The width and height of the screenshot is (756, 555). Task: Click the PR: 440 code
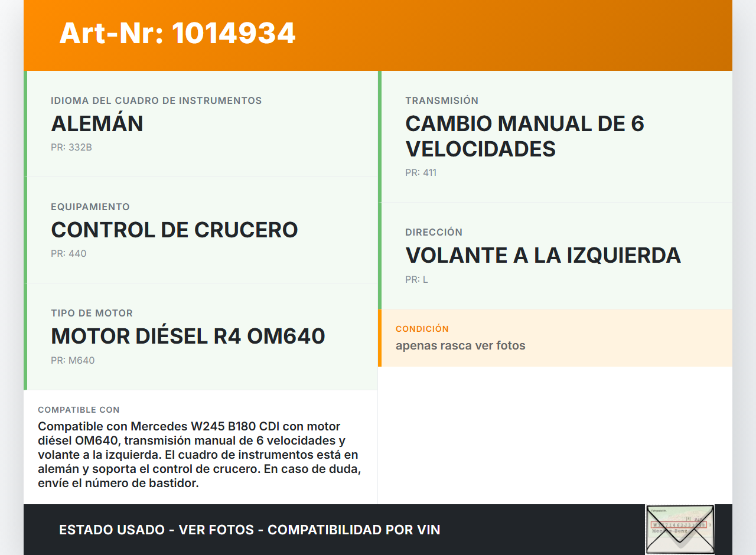click(x=69, y=254)
